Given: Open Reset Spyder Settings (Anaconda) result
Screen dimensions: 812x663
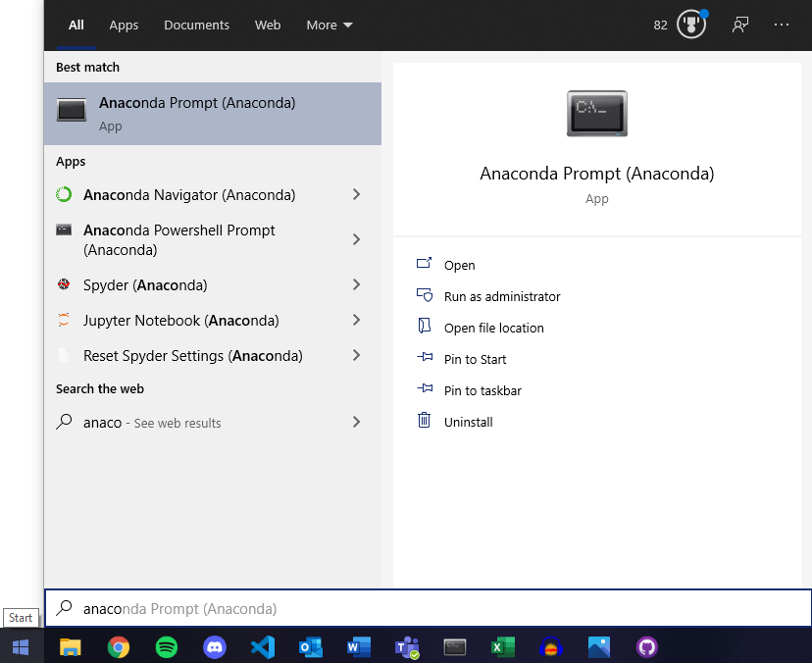Looking at the screenshot, I should coord(213,356).
